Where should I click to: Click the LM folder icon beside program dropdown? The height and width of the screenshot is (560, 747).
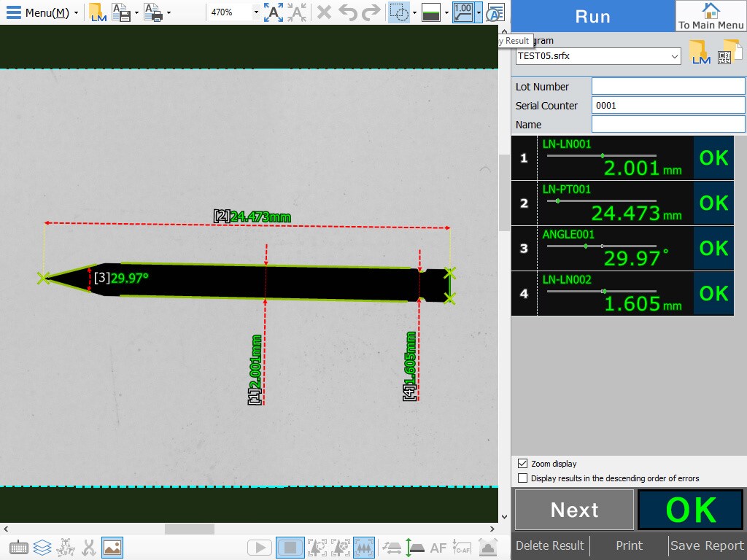tap(700, 52)
